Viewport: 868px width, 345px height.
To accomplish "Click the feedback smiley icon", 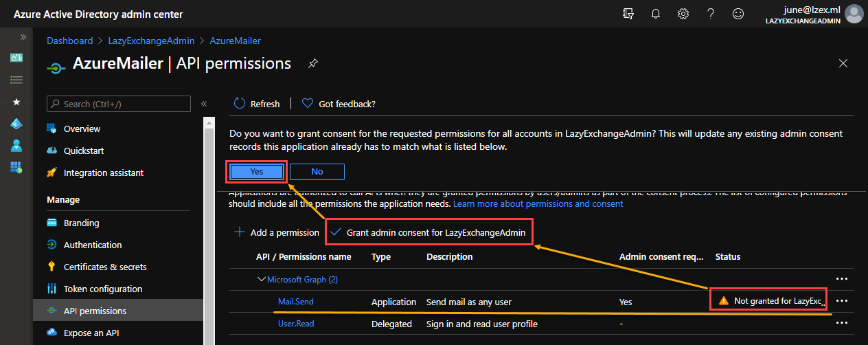I will coord(738,14).
